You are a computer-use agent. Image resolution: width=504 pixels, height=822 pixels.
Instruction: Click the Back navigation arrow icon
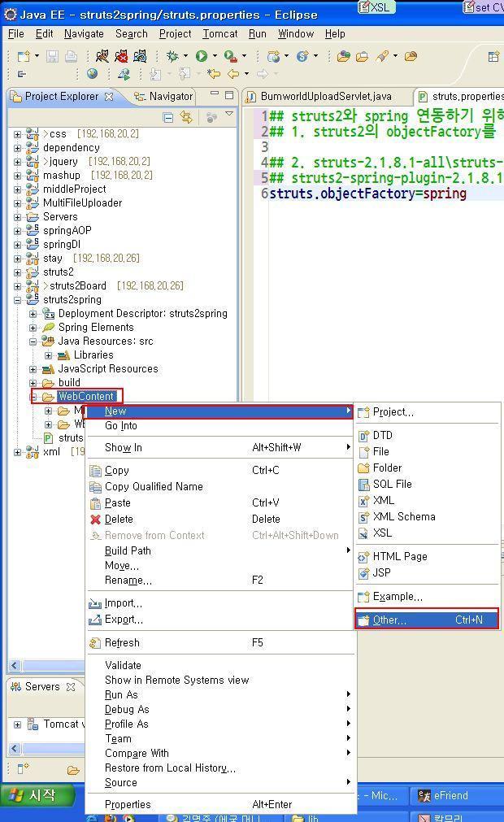point(233,74)
